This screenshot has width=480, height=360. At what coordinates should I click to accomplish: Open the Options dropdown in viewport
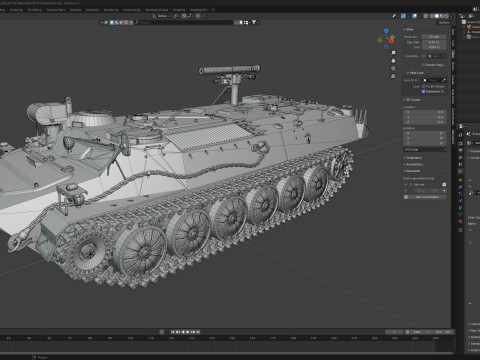(446, 23)
